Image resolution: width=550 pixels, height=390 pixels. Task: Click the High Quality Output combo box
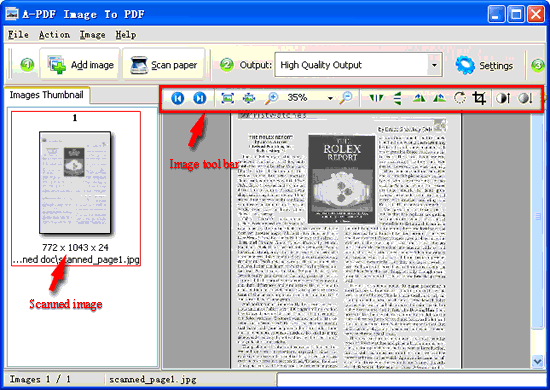(358, 65)
